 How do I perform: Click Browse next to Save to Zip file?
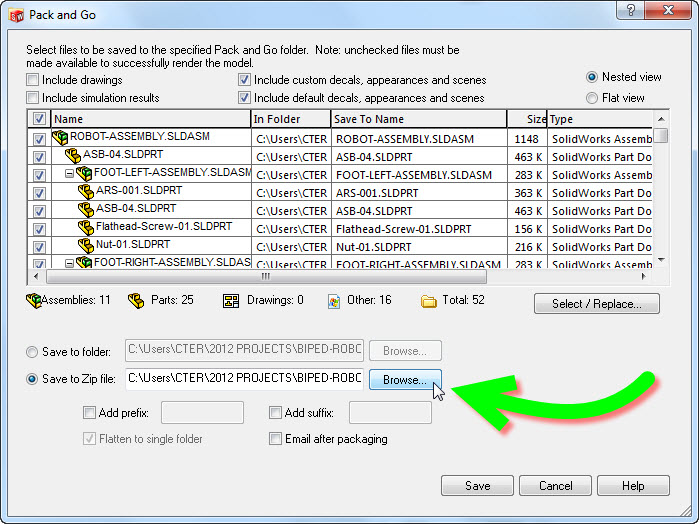coord(405,380)
